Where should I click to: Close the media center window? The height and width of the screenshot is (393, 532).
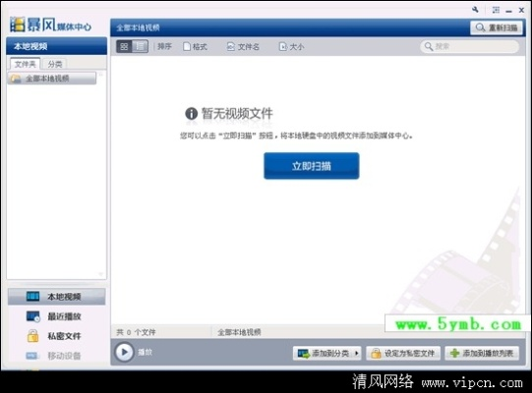[521, 11]
